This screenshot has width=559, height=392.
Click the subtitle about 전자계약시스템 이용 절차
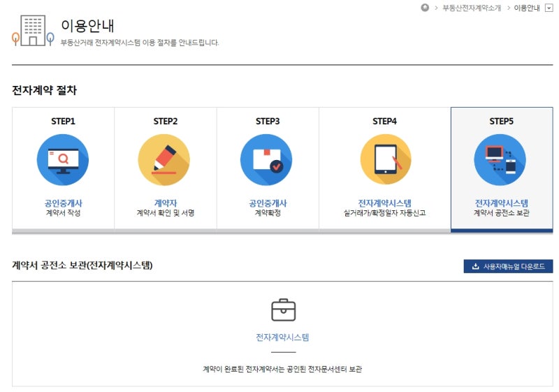click(140, 43)
